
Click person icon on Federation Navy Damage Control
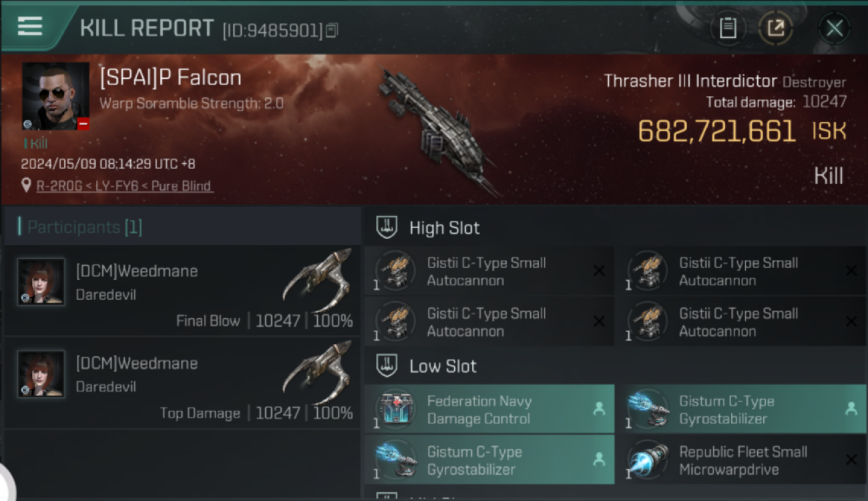pyautogui.click(x=599, y=409)
